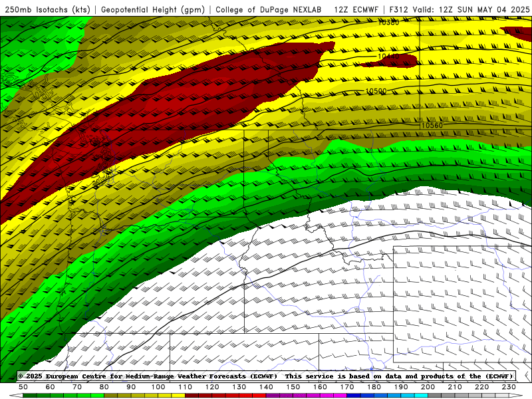Click the 10440 height contour label

[x=388, y=57]
